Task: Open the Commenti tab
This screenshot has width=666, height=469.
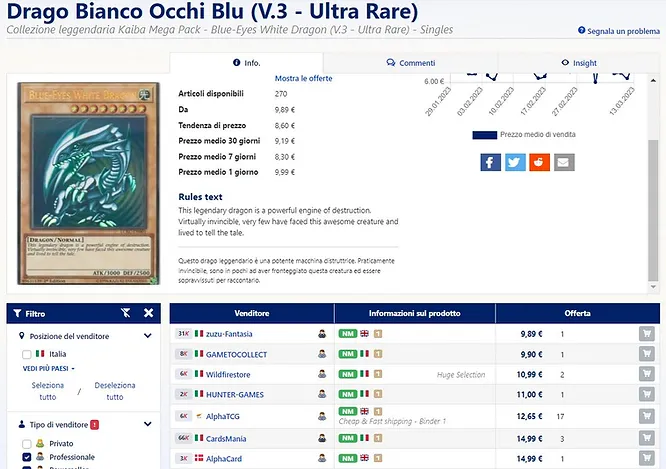Action: pos(411,63)
